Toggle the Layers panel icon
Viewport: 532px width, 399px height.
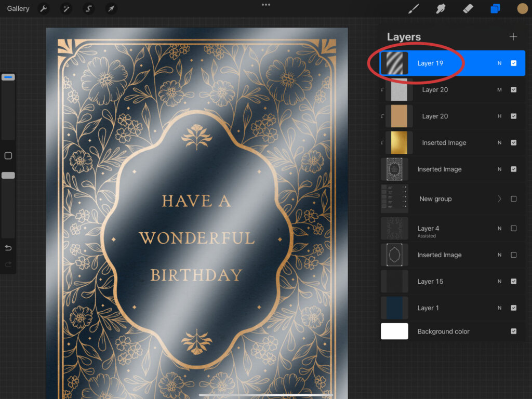pos(495,9)
